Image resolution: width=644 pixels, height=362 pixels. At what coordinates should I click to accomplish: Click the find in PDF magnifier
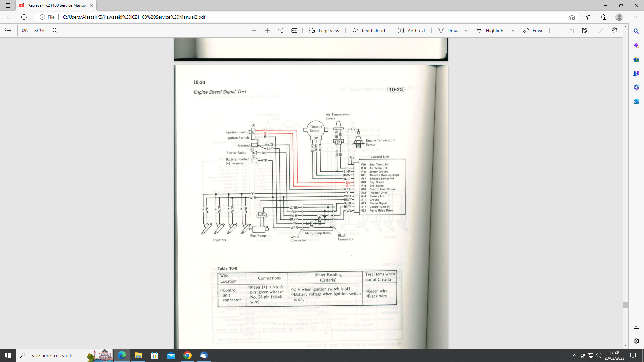point(55,31)
